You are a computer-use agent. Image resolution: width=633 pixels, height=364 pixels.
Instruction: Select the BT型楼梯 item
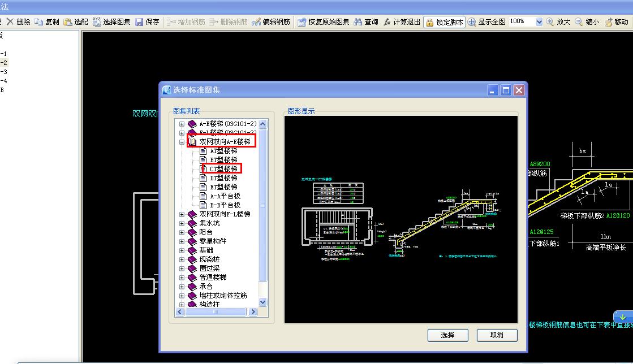[223, 160]
